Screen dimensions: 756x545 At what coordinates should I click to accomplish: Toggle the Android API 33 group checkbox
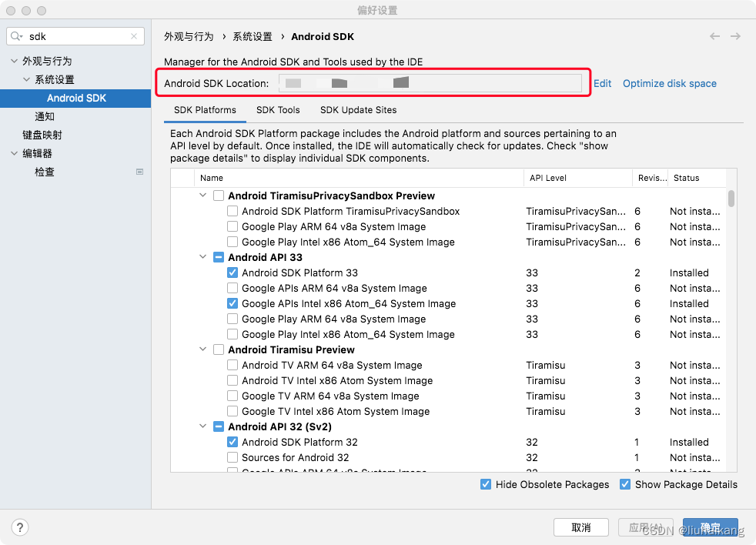point(219,257)
